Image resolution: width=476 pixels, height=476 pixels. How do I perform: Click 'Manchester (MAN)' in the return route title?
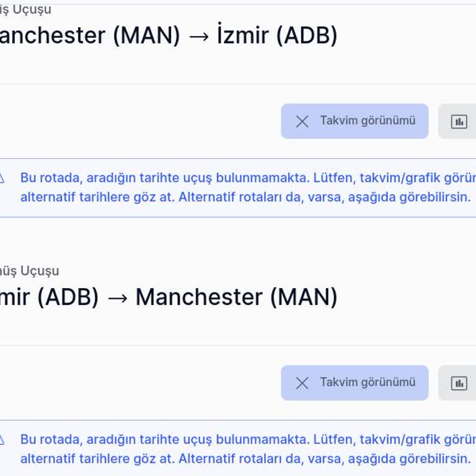click(236, 297)
